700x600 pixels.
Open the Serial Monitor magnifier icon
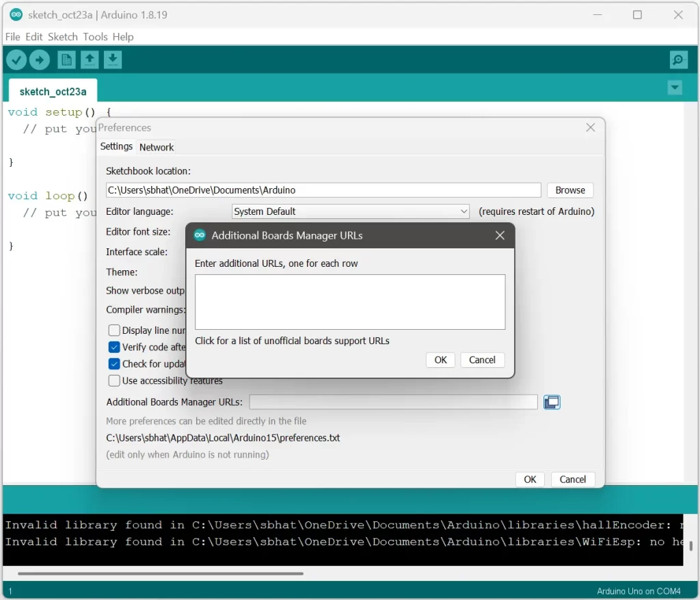(x=678, y=60)
